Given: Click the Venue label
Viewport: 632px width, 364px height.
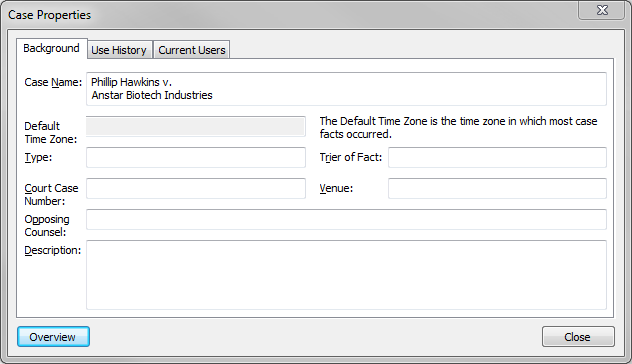Looking at the screenshot, I should 336,188.
